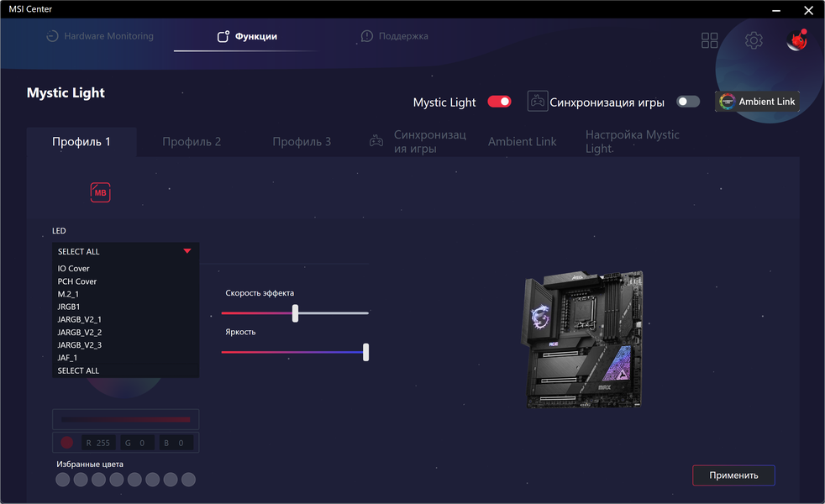Open the apps grid icon
Viewport: 825px width, 504px height.
[x=709, y=40]
